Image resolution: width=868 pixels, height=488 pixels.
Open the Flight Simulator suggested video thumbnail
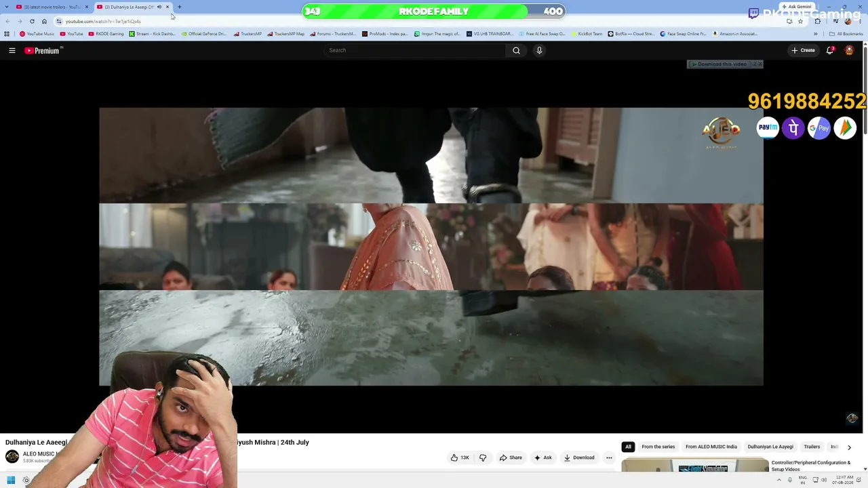pyautogui.click(x=694, y=466)
